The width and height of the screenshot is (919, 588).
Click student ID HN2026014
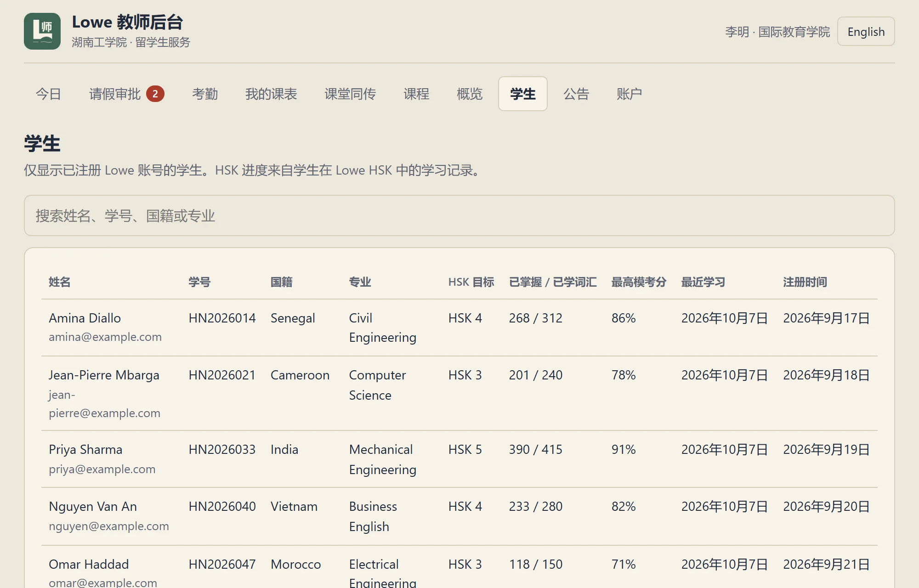222,318
